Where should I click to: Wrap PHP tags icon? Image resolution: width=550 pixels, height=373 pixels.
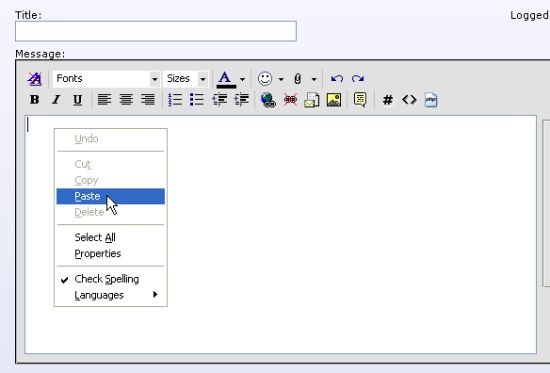(431, 100)
